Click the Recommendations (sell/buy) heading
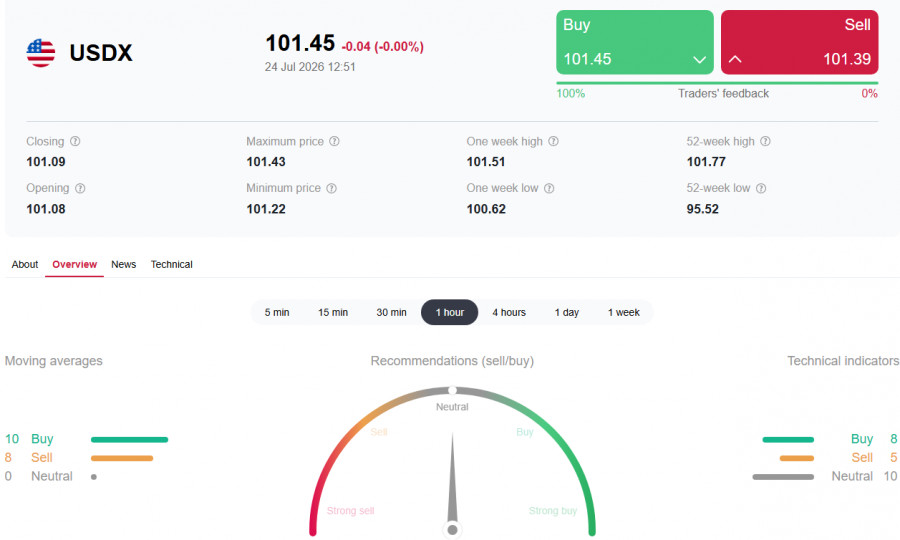900x540 pixels. pyautogui.click(x=452, y=361)
